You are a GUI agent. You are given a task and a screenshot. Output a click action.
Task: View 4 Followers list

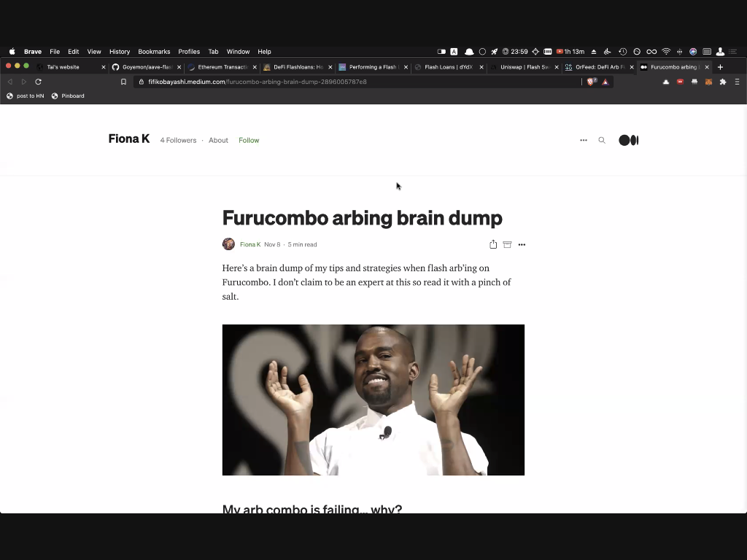(x=178, y=140)
